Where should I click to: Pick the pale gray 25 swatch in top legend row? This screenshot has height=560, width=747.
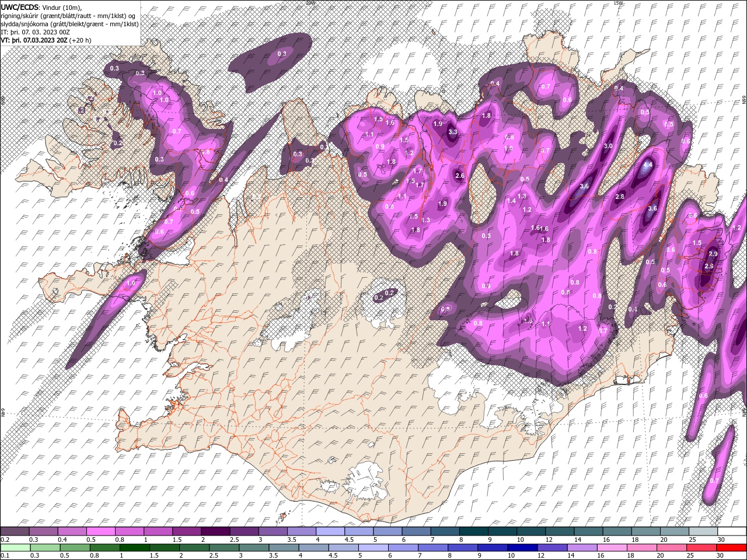703,531
